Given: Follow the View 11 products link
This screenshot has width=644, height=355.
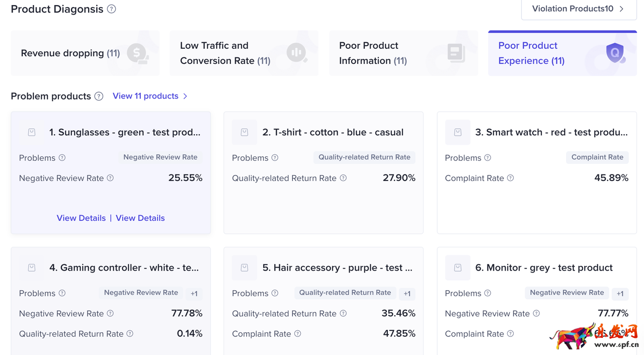Looking at the screenshot, I should click(150, 96).
